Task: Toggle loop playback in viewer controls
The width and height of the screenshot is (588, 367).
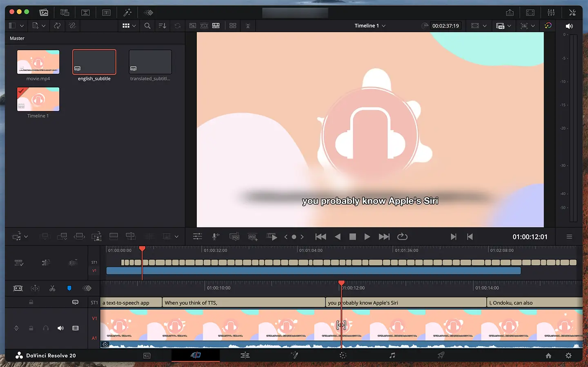Action: 402,237
